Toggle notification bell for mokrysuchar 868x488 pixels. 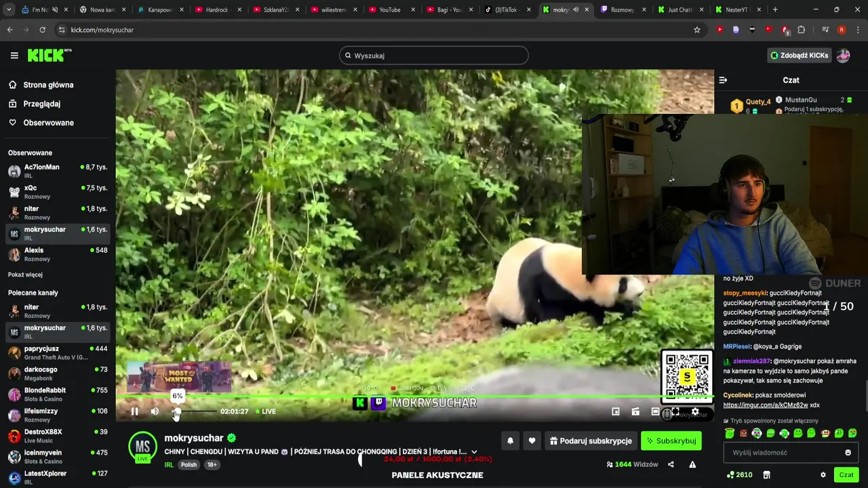[510, 441]
